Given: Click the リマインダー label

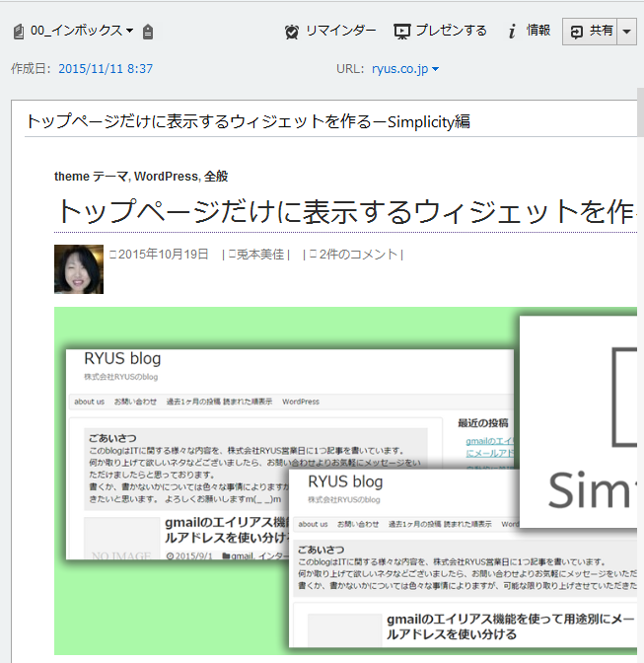Looking at the screenshot, I should click(340, 32).
